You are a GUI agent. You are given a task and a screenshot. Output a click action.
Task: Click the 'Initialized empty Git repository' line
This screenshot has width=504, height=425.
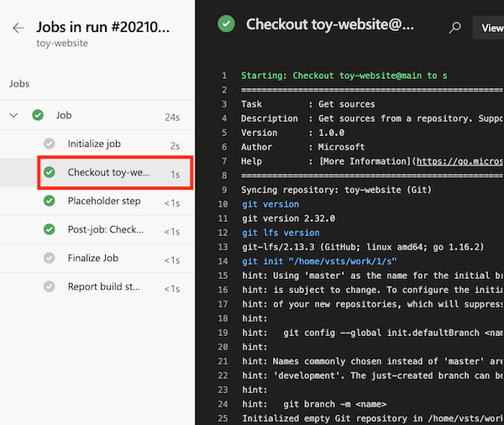(373, 418)
